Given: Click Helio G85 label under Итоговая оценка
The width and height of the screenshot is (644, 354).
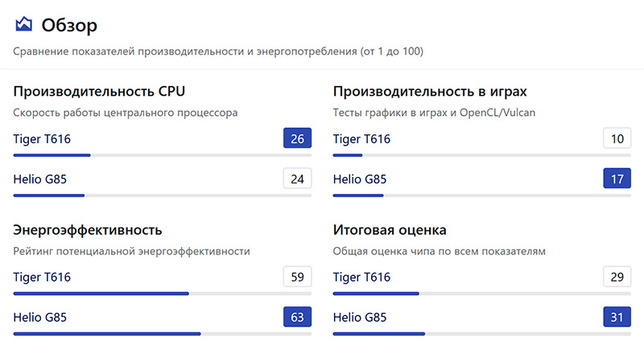Looking at the screenshot, I should point(360,317).
